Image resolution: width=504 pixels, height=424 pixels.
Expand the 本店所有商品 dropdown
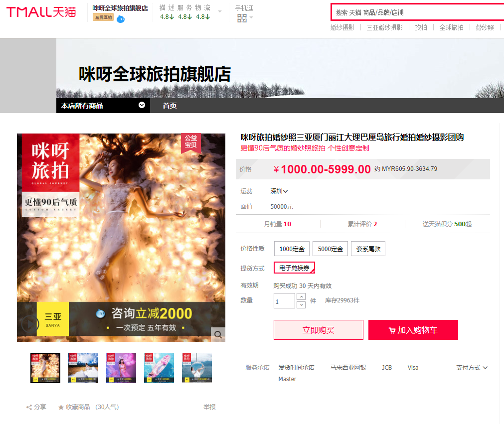(x=142, y=105)
